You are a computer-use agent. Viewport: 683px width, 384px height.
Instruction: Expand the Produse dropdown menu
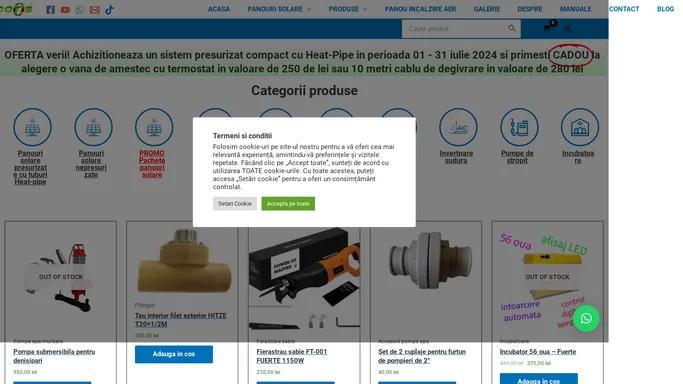[x=348, y=9]
